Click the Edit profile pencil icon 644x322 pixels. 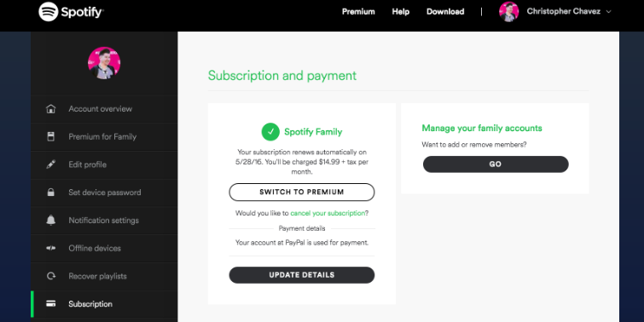click(51, 164)
